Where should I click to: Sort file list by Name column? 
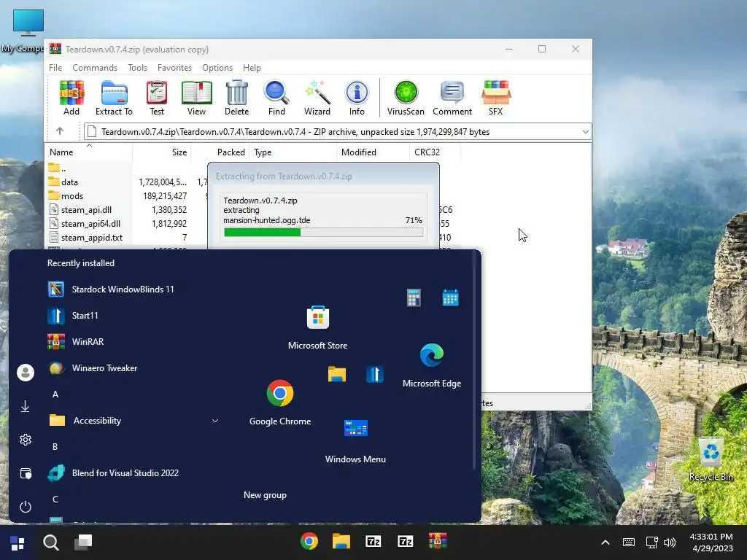(x=89, y=152)
